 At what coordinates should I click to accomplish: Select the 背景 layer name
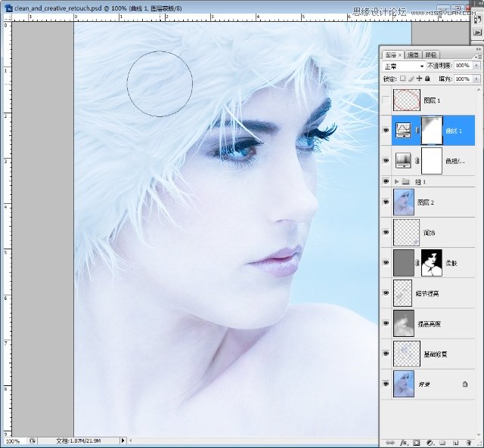coord(424,385)
